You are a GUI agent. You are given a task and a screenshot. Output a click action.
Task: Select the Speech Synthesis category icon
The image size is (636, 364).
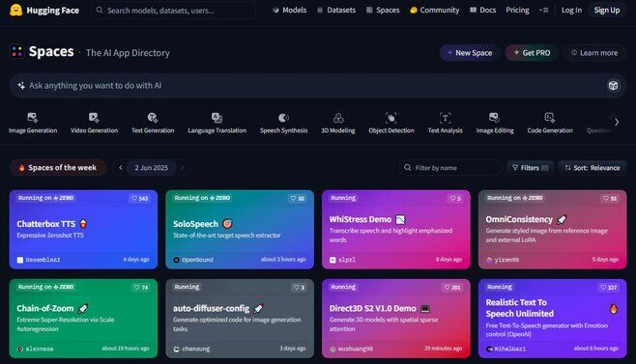(283, 118)
